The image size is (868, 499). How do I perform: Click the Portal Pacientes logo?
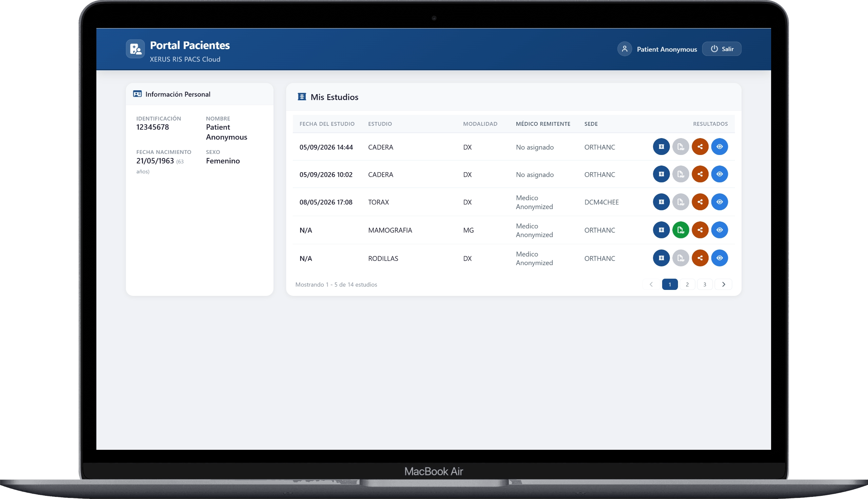(x=135, y=49)
